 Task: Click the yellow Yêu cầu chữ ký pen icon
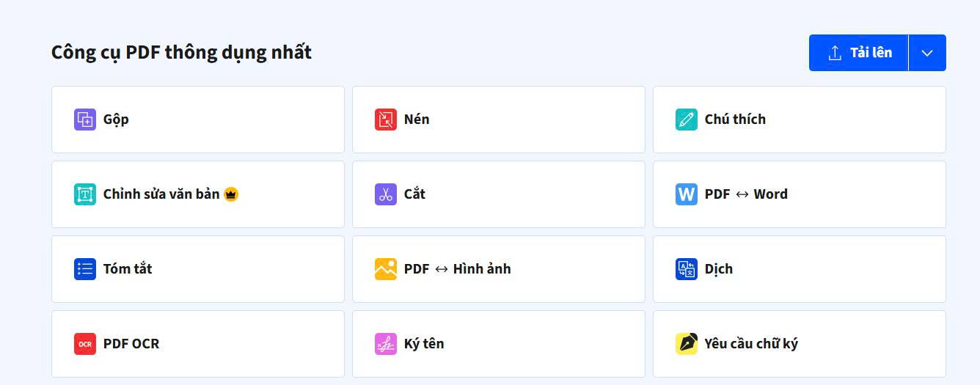click(687, 344)
